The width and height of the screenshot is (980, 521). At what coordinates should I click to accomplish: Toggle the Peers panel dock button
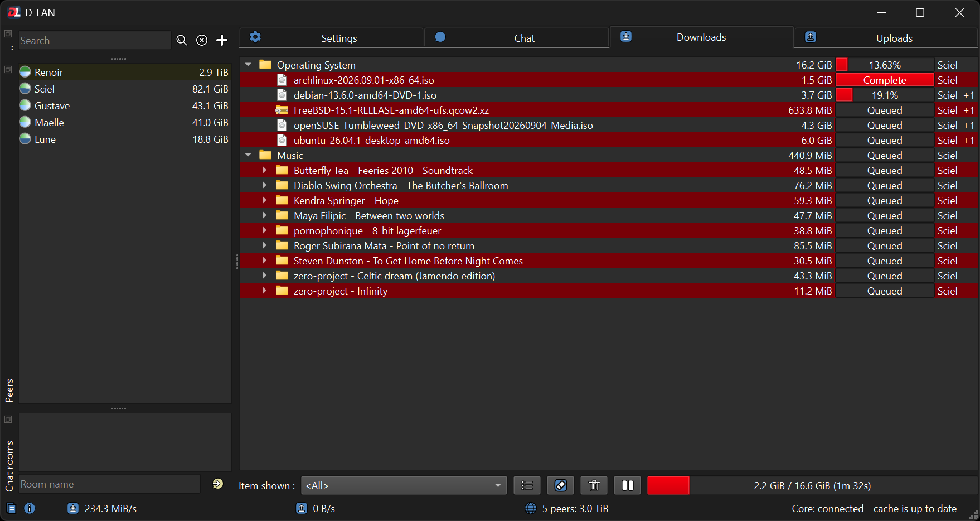point(8,70)
